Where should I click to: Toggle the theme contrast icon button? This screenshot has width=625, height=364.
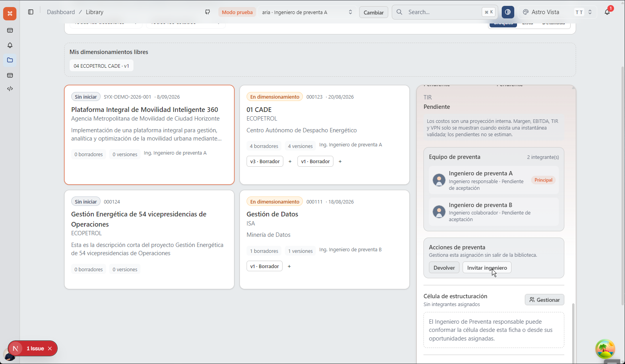coord(508,12)
